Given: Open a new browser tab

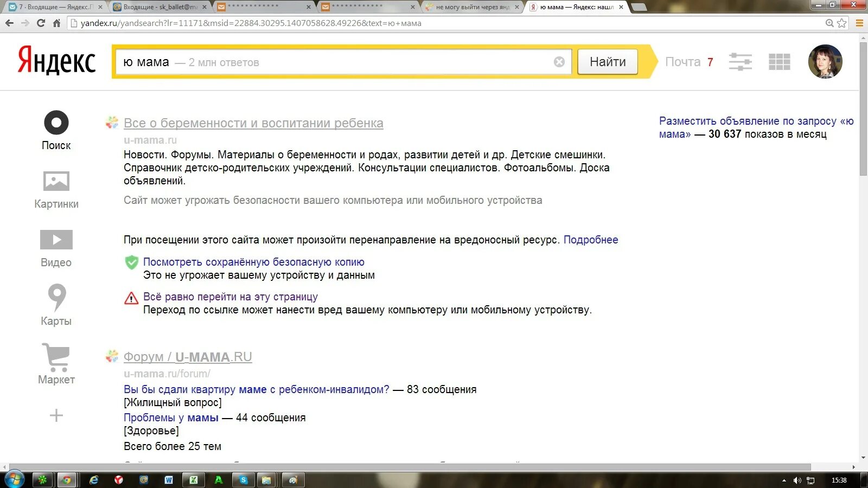Looking at the screenshot, I should [x=639, y=8].
